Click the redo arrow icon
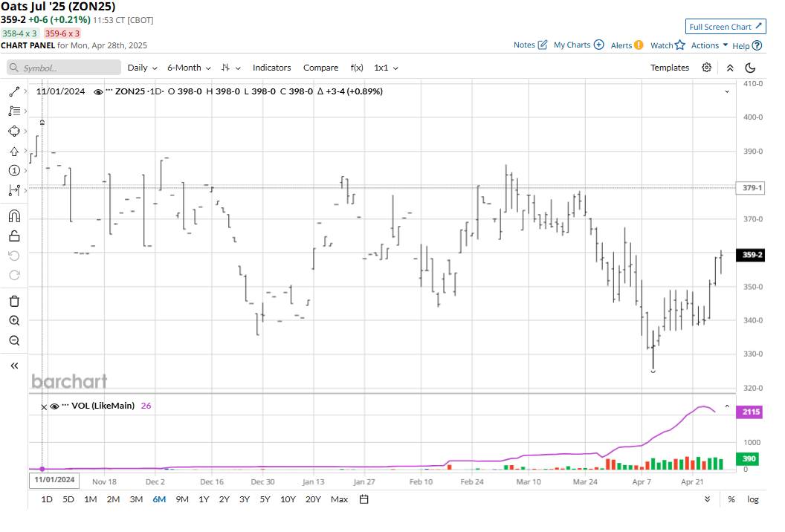The image size is (785, 532). tap(14, 275)
